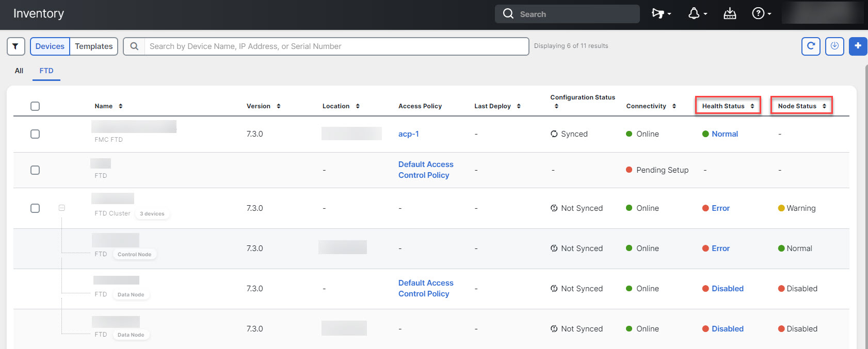
Task: Click the refresh inventory icon
Action: click(x=811, y=46)
